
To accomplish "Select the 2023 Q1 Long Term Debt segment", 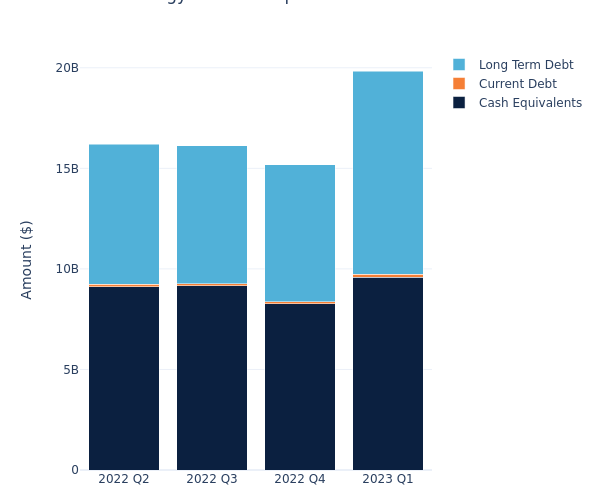I will click(x=388, y=172).
